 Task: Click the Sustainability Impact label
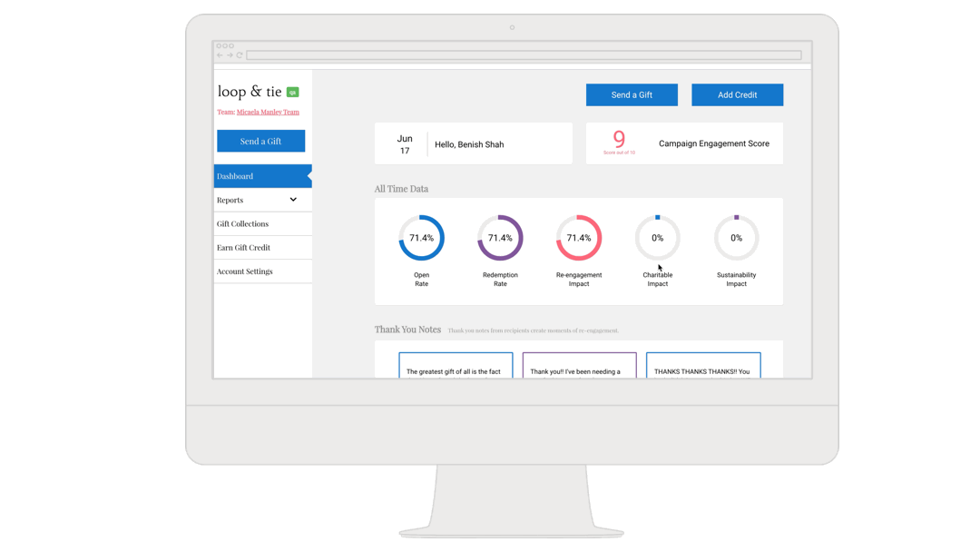[736, 280]
